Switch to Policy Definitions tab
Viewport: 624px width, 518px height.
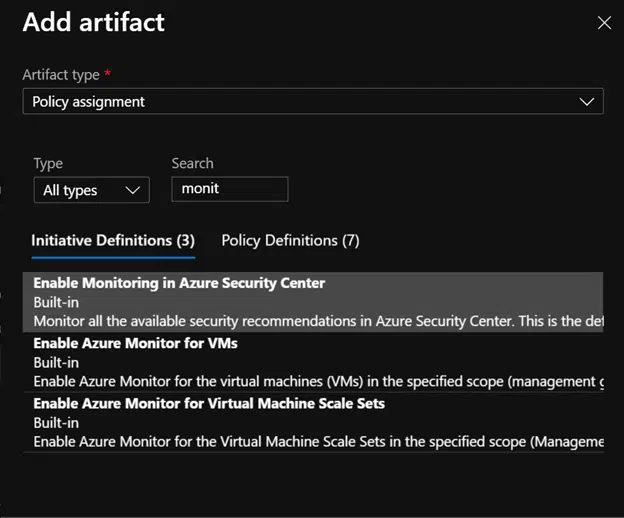pyautogui.click(x=291, y=240)
